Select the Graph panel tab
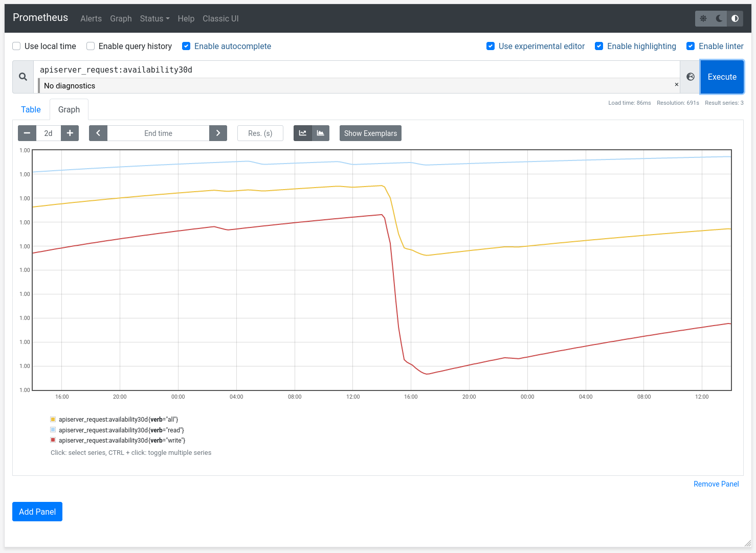This screenshot has width=756, height=553. coord(69,109)
